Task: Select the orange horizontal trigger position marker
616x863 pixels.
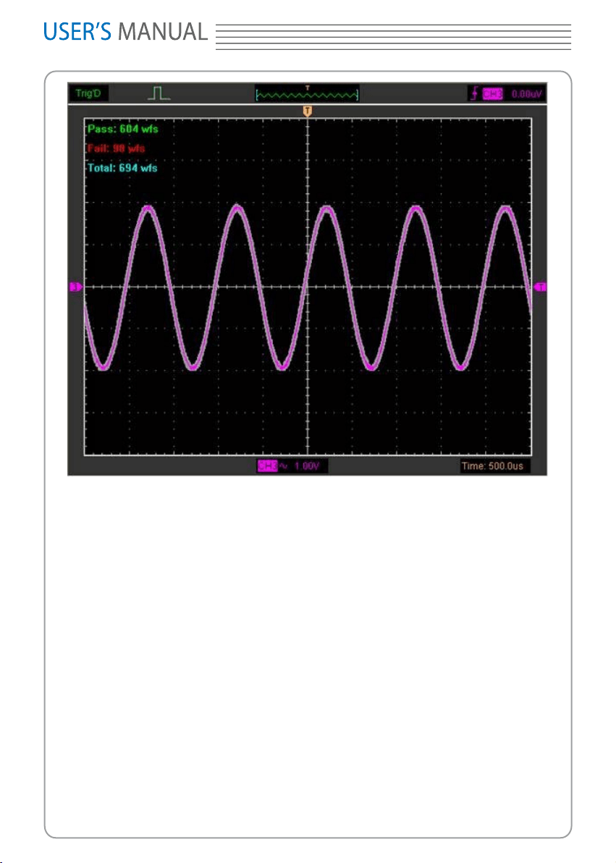Action: (307, 111)
